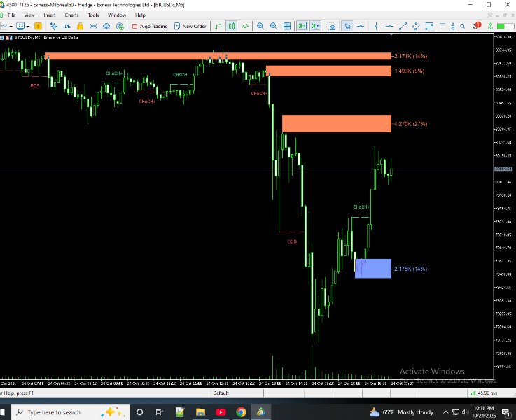Open the File menu

tap(11, 15)
